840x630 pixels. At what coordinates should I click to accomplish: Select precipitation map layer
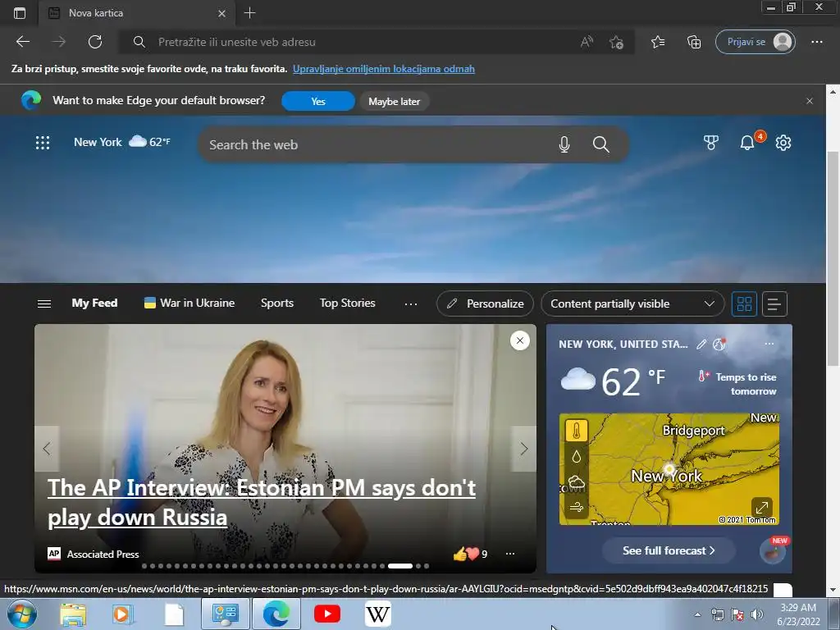coord(577,456)
